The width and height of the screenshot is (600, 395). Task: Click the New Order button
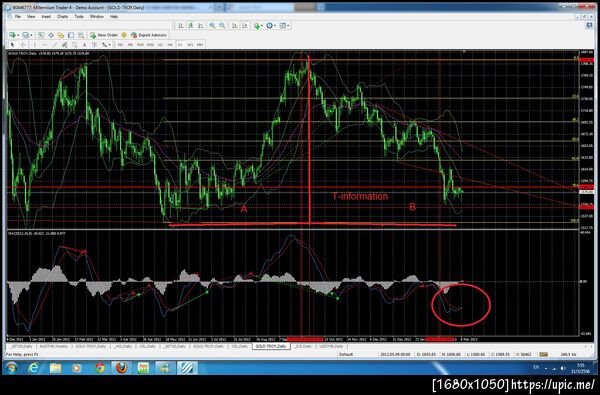[x=104, y=35]
